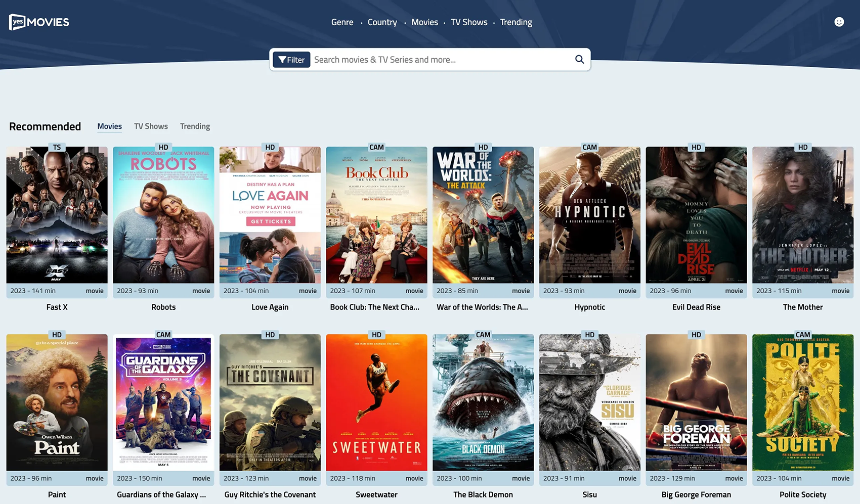Click the Evil Dead Rise title link

(x=696, y=307)
